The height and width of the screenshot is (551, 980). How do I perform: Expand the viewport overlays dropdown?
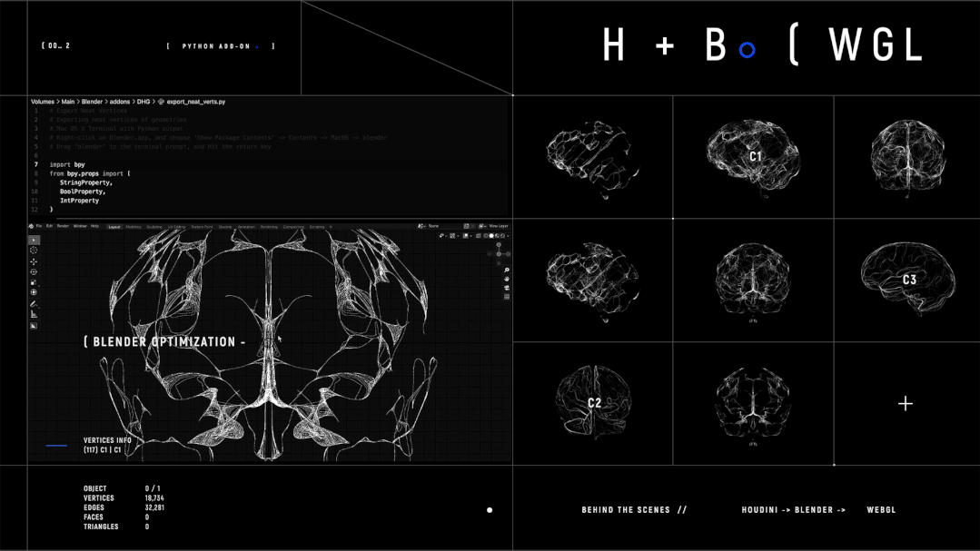pyautogui.click(x=470, y=236)
